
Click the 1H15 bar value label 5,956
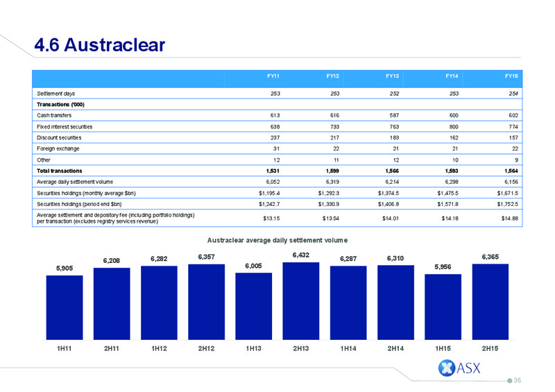[x=443, y=267]
